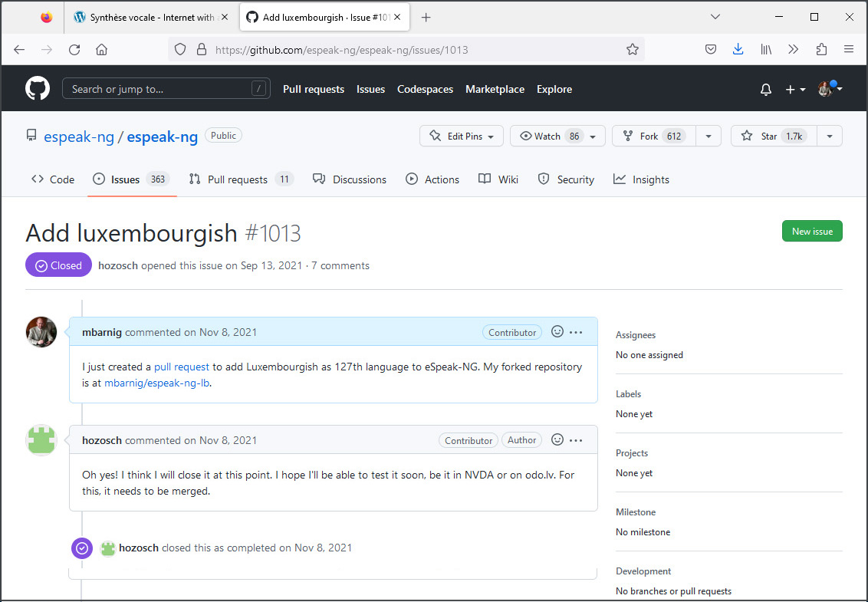Image resolution: width=868 pixels, height=602 pixels.
Task: Open Firefox application hamburger menu
Action: (849, 50)
